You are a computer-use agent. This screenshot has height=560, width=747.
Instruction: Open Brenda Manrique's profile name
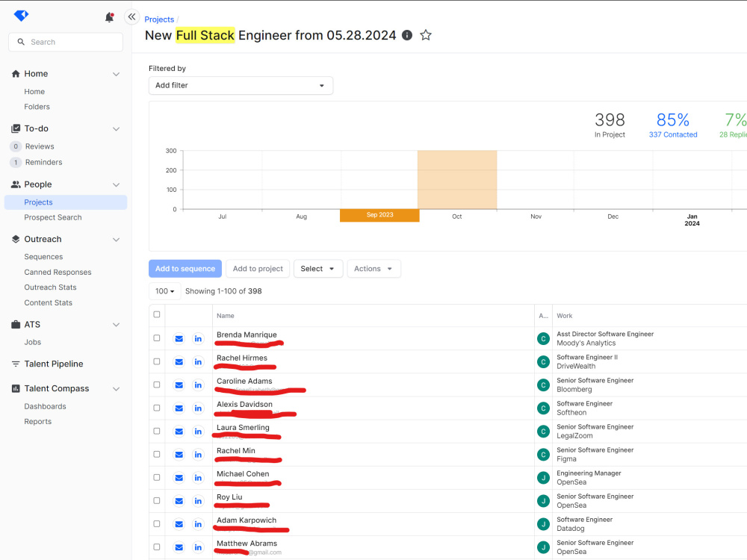coord(247,335)
